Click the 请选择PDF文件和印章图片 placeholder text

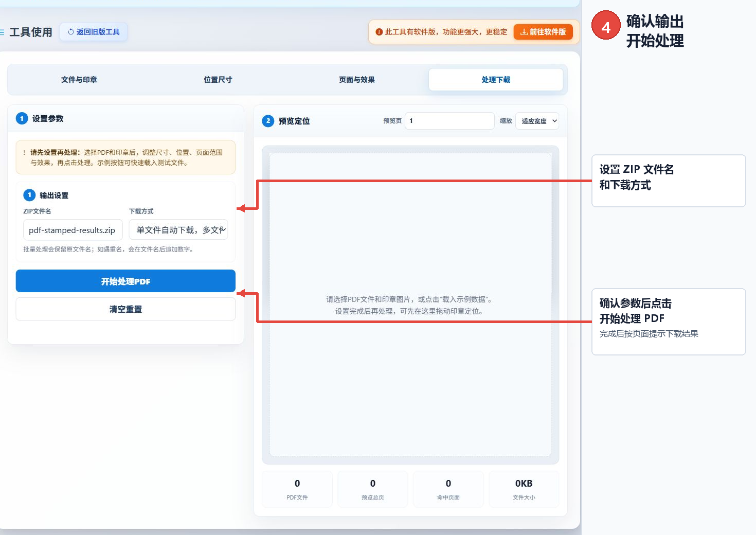tap(410, 305)
